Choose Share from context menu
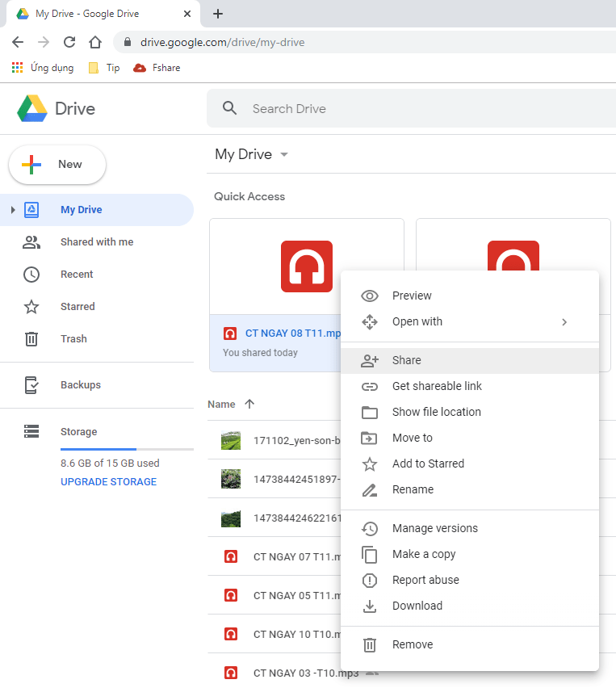 (x=470, y=360)
